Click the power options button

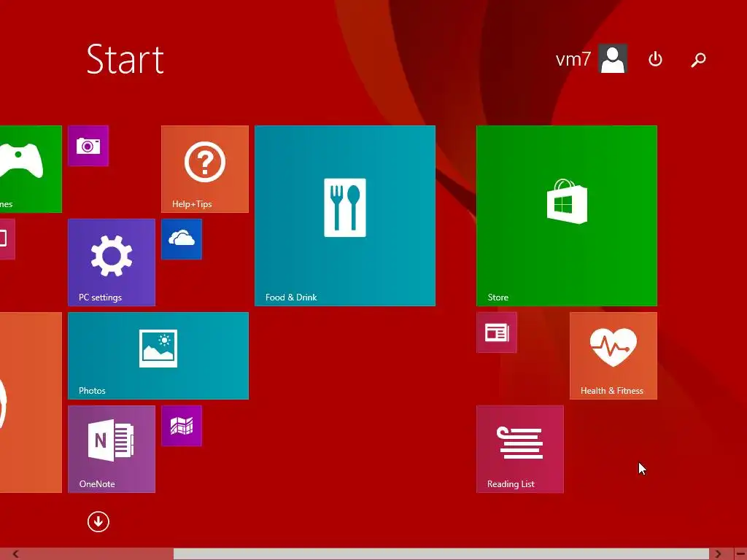(x=656, y=59)
